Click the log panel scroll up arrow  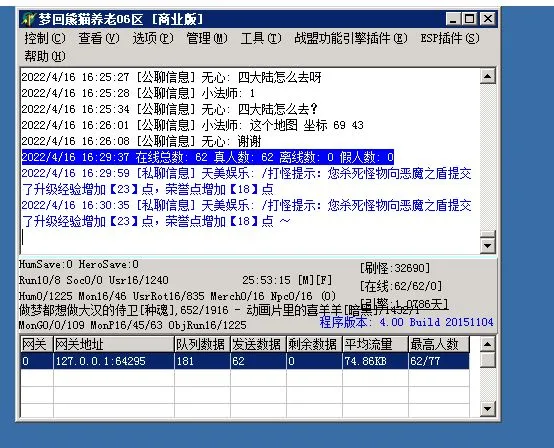[x=488, y=76]
